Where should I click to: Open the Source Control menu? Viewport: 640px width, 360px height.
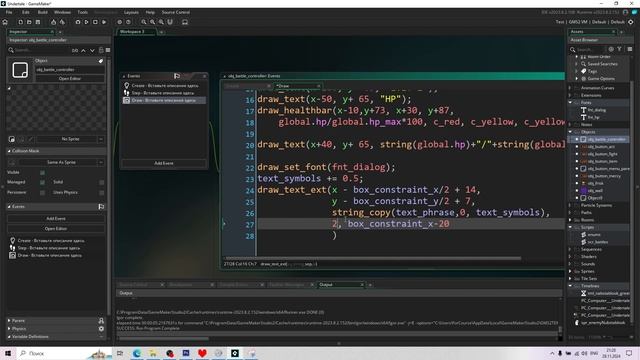click(x=176, y=12)
